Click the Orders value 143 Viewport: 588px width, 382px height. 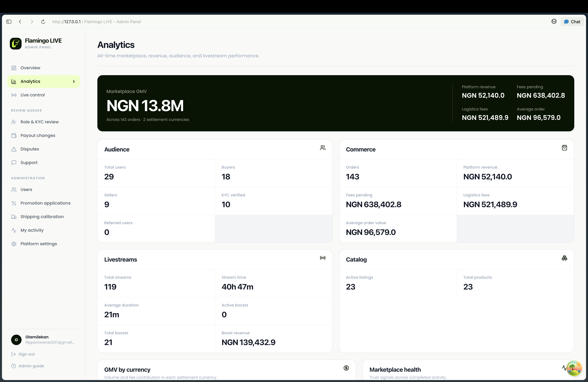pos(352,177)
